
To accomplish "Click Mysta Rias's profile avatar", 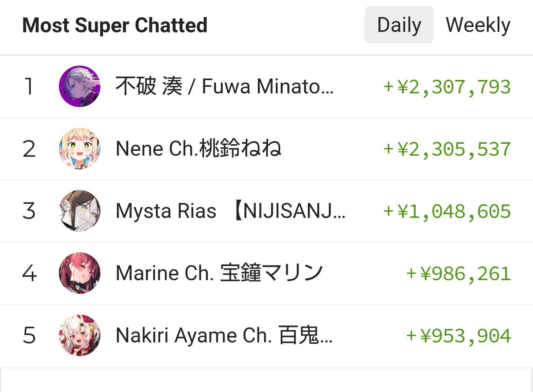I will coord(79,211).
